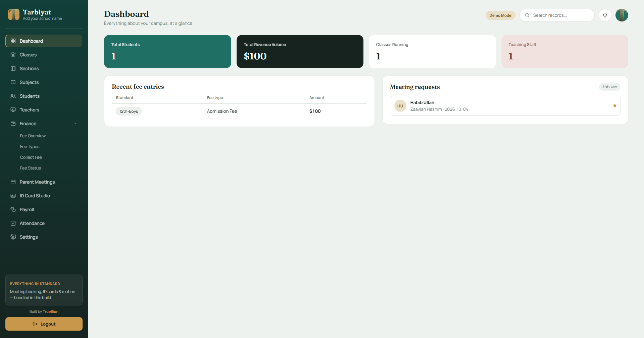This screenshot has height=338, width=644.
Task: Click 'Add your school name' text
Action: coord(42,19)
